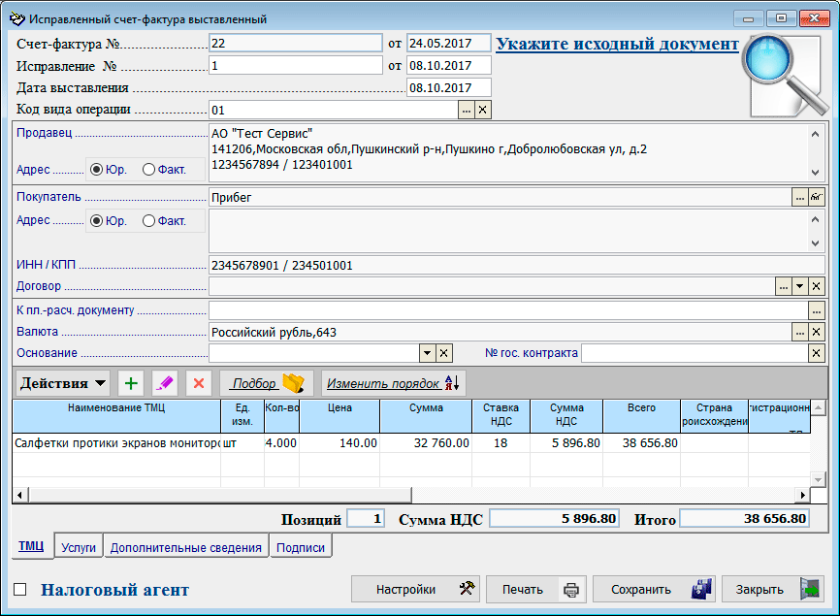
Task: Click the invoice date 24.05.2017 field
Action: pos(449,44)
